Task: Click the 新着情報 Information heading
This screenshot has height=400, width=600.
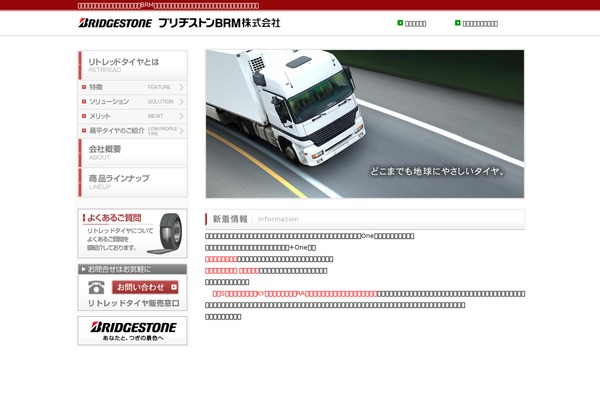Action: pos(365,219)
